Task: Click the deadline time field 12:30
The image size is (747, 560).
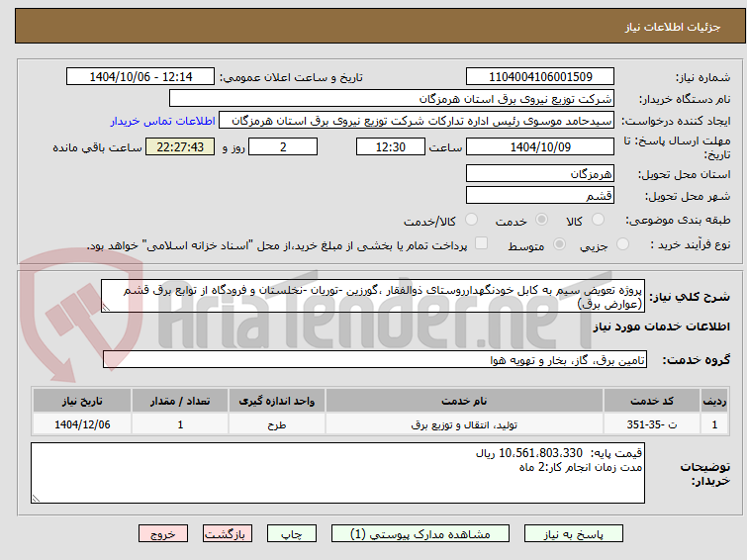Action: (390, 146)
